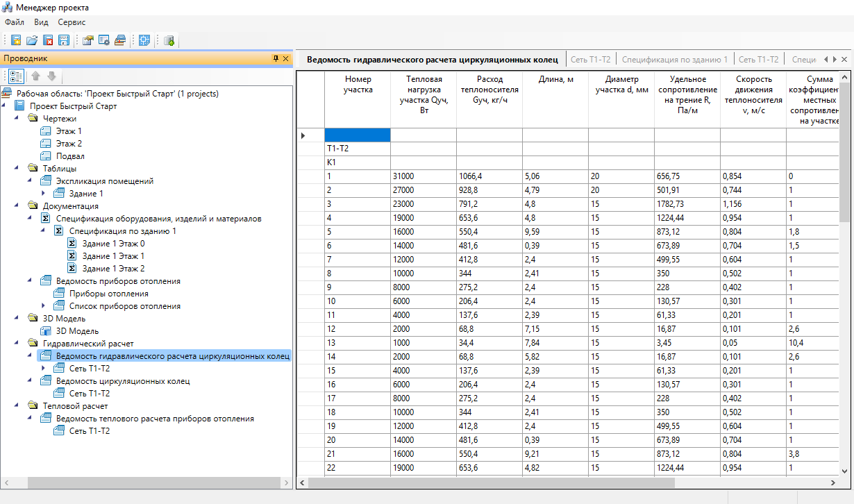Screen dimensions: 854x504
Task: Click the blue book icon beside Проект Быстрый Старт
Action: 19,106
